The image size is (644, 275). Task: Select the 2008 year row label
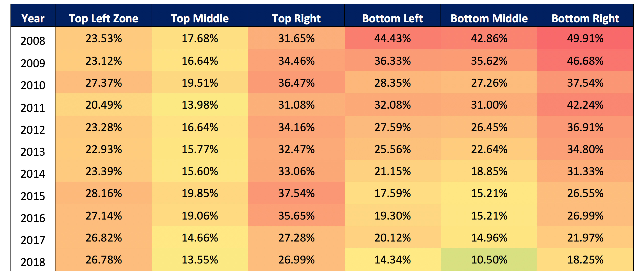click(x=33, y=41)
